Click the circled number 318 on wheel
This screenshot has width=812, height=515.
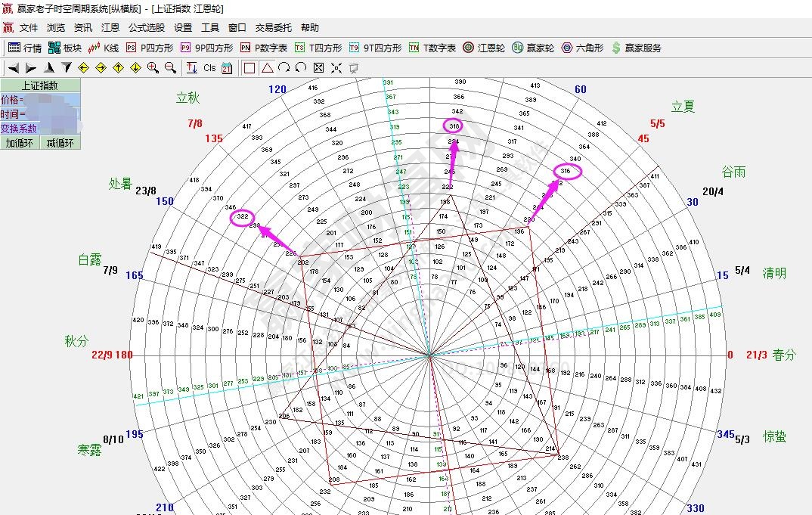point(454,126)
